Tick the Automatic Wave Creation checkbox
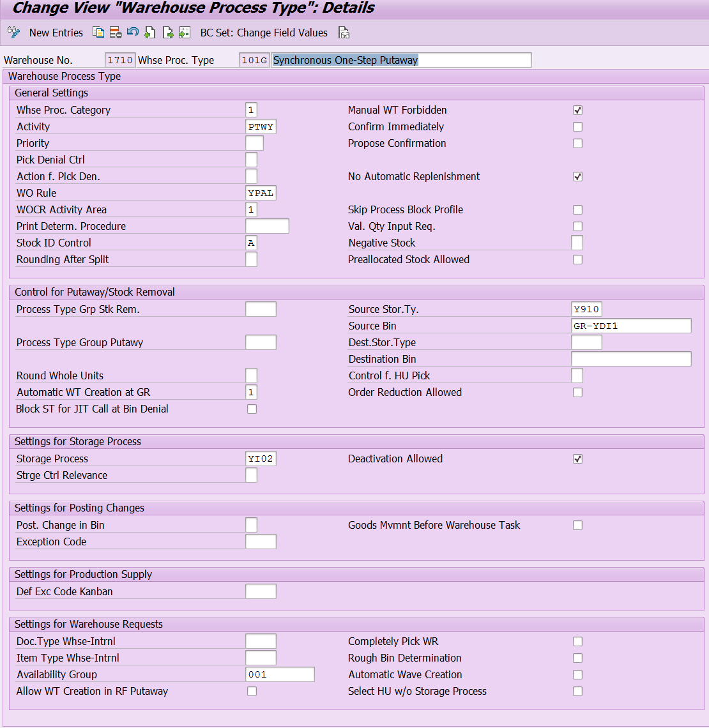 pos(577,675)
